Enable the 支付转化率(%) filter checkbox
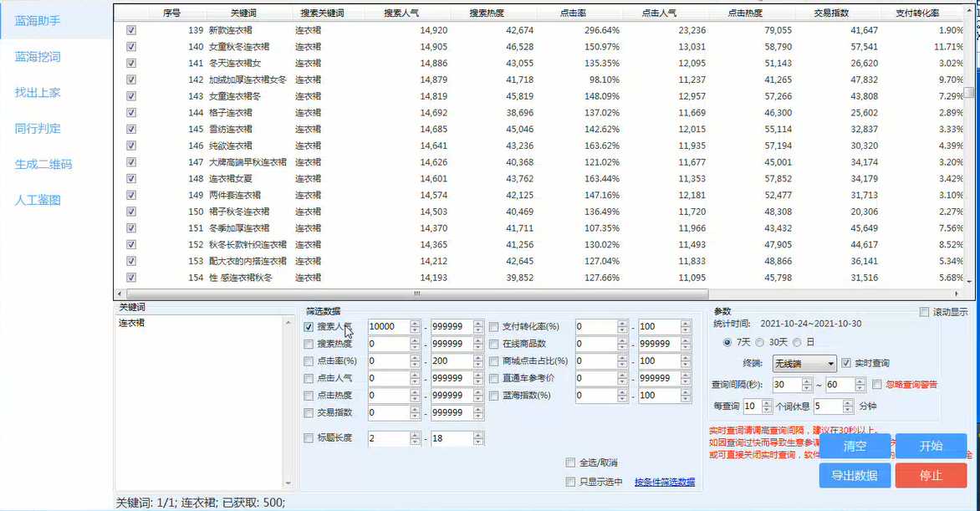 pos(493,327)
